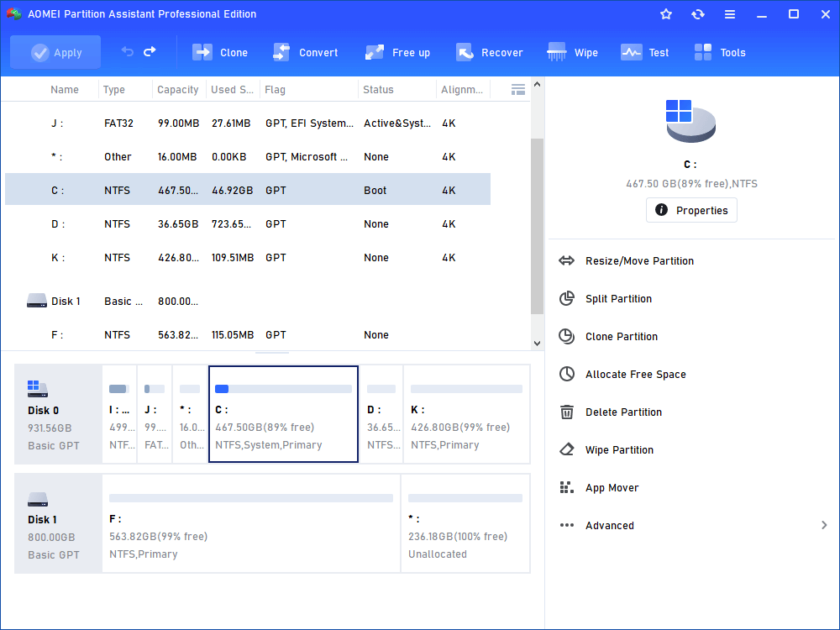Screen dimensions: 840x630
Task: Select the 16.0MB Other block in disk map
Action: 190,414
